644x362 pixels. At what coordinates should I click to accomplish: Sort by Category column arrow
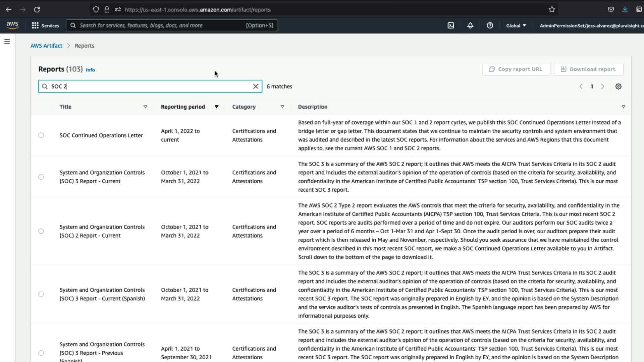click(282, 107)
